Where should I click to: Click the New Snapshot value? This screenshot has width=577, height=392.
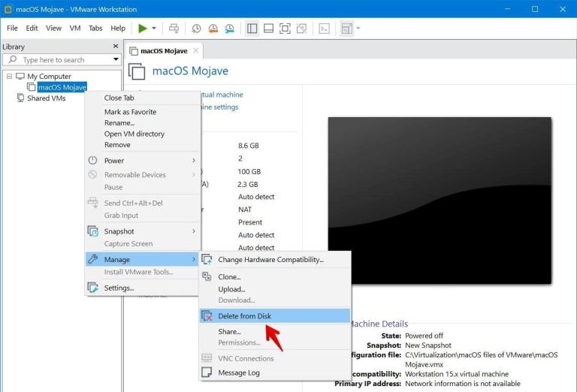(x=428, y=345)
